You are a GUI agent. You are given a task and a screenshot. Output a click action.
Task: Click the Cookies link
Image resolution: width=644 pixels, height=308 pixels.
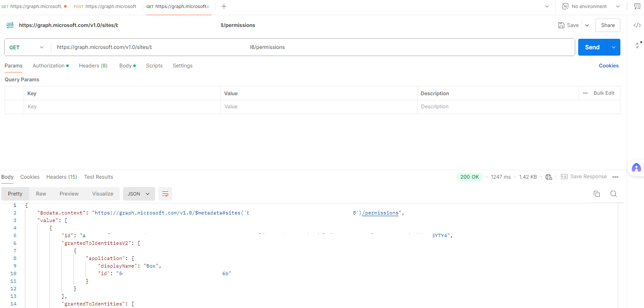click(x=609, y=65)
